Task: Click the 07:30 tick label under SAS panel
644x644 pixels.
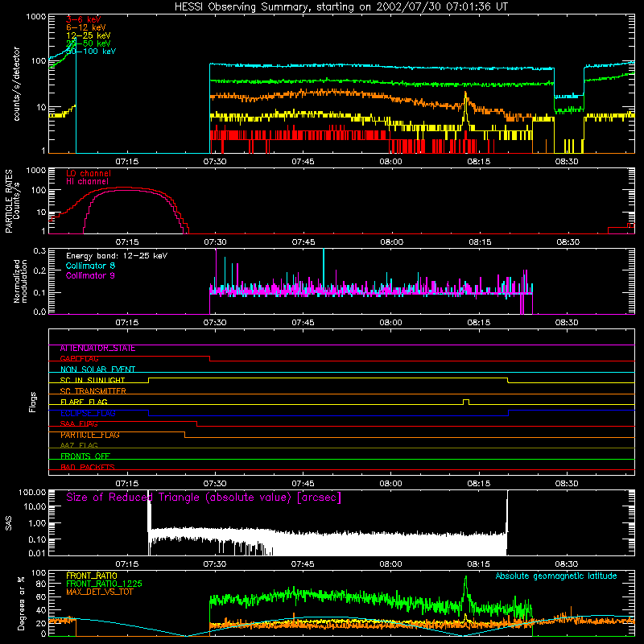Action: click(214, 564)
